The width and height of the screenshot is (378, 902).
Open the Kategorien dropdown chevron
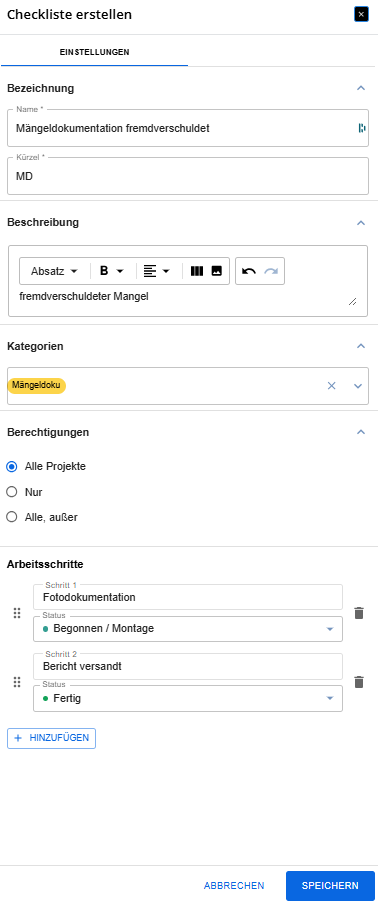(x=358, y=385)
